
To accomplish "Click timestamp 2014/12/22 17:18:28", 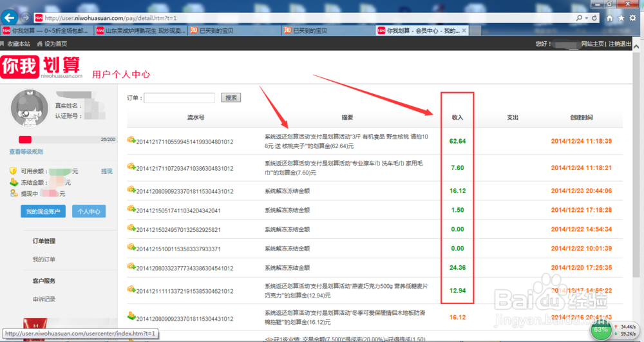I will 581,210.
